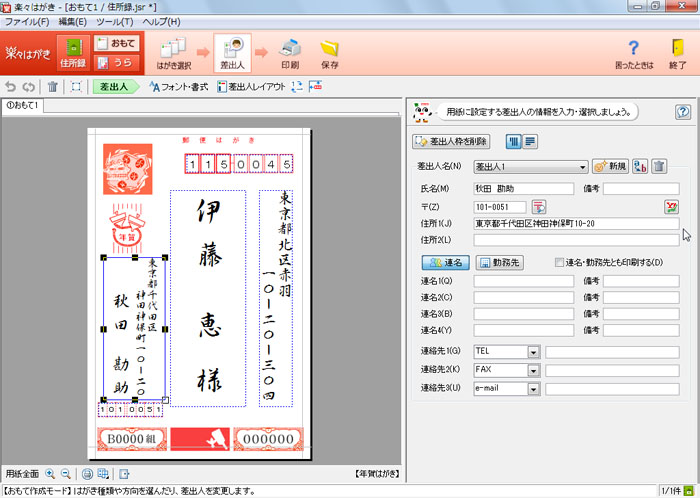700x498 pixels.
Task: Enable 連名・勤務先とも印刷する checkbox
Action: click(560, 262)
